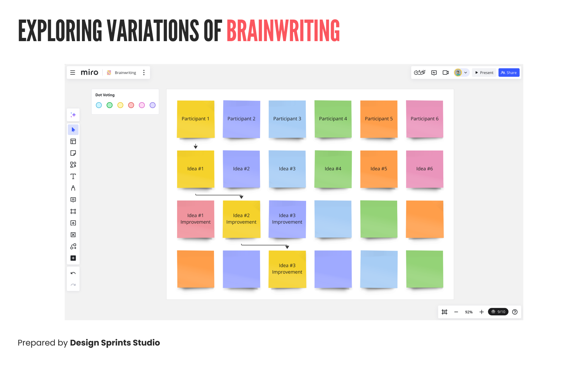Viewport: 588px width, 365px height.
Task: Select the Text tool
Action: 73,176
